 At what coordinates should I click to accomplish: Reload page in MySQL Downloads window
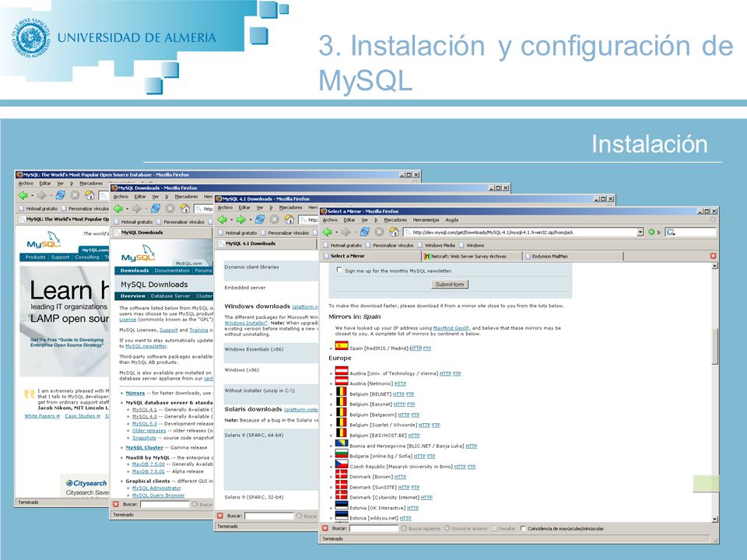[x=156, y=208]
